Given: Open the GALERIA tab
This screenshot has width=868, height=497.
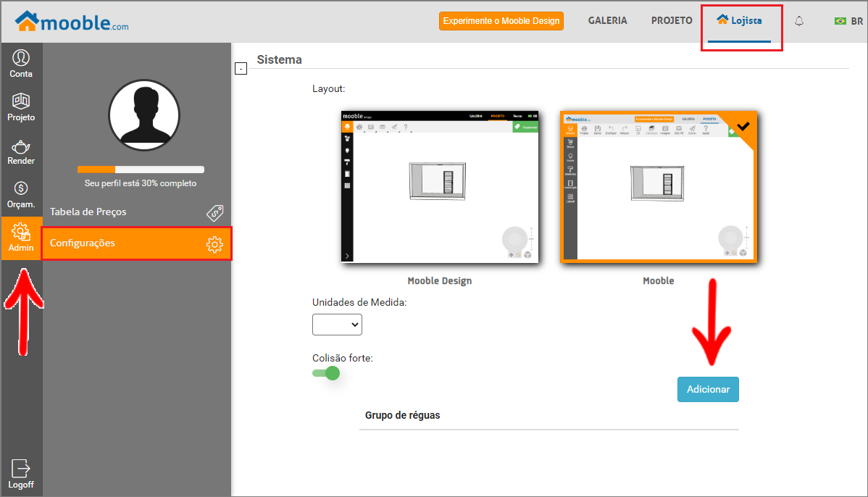Looking at the screenshot, I should pyautogui.click(x=607, y=20).
